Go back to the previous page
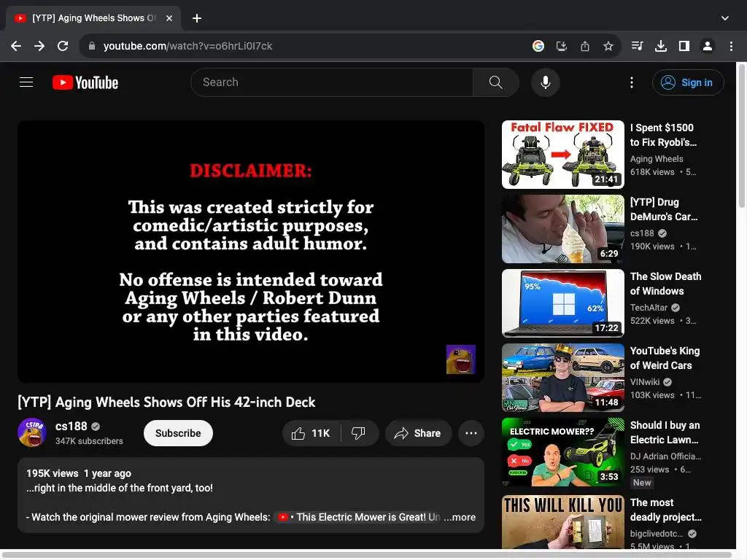The image size is (747, 560). point(16,46)
